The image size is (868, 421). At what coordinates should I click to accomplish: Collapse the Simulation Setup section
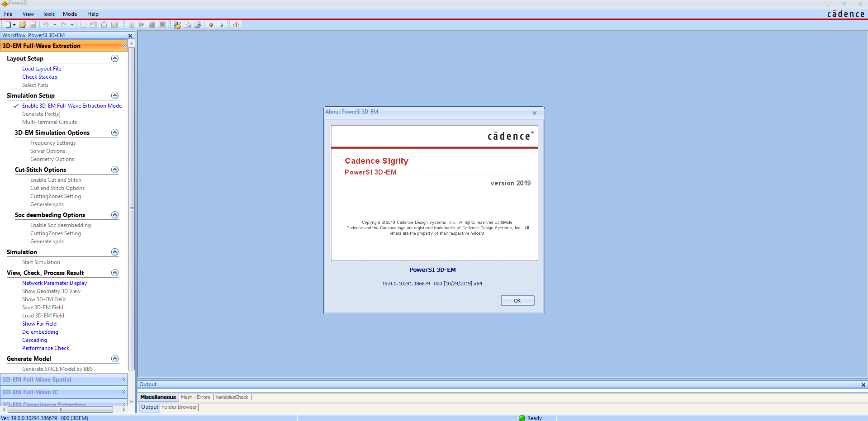click(x=115, y=95)
